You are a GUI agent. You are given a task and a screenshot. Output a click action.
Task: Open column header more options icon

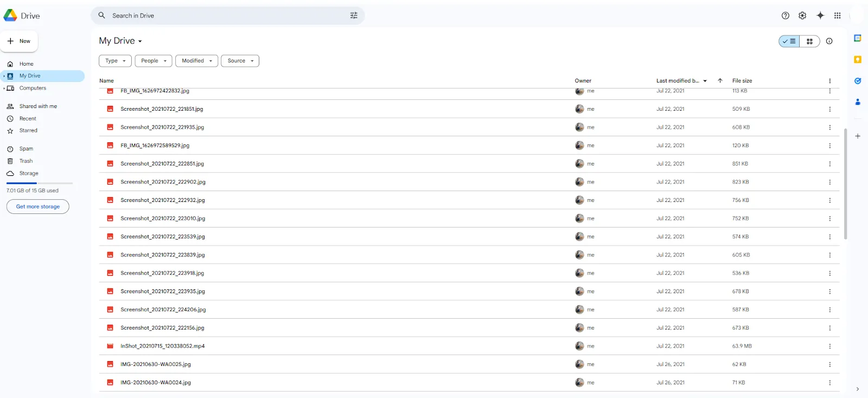(x=829, y=81)
